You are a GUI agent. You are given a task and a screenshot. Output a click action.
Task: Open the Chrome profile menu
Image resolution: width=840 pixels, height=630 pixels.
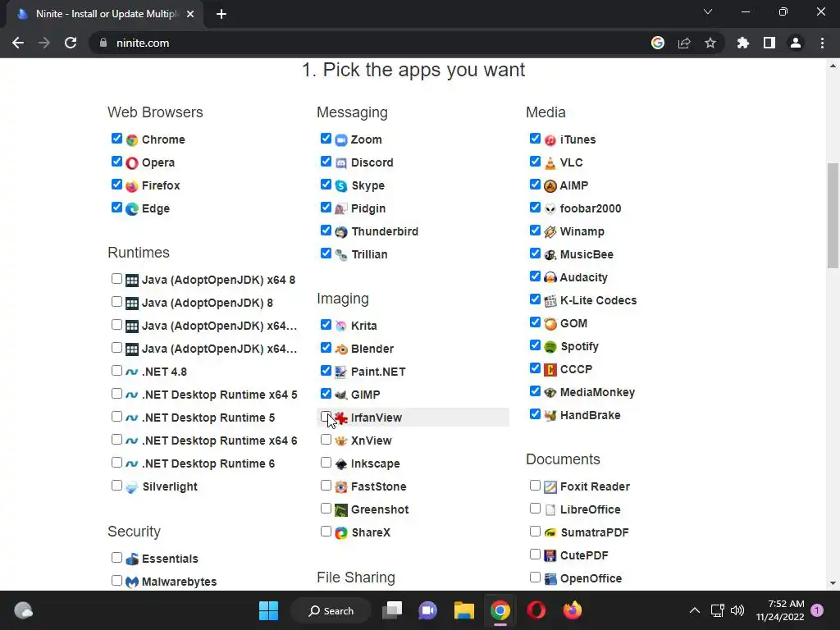click(796, 43)
